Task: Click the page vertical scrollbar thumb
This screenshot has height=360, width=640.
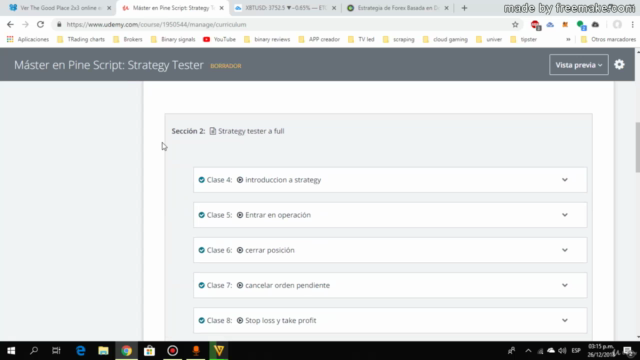Action: tap(638, 147)
